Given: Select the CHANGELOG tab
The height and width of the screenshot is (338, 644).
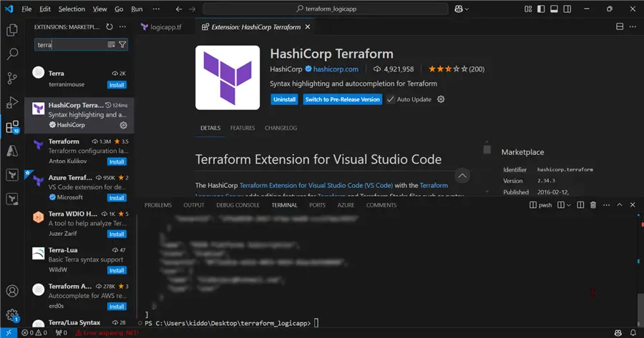Looking at the screenshot, I should (x=280, y=128).
